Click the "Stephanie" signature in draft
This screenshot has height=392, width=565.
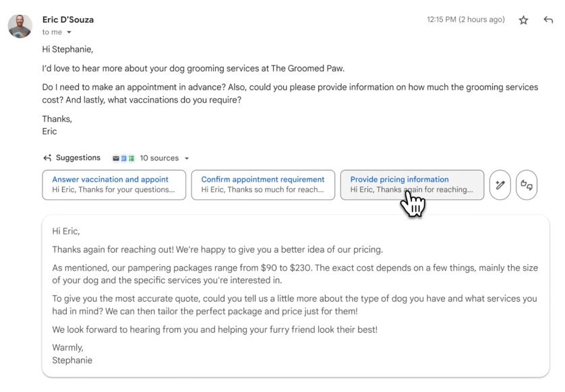[72, 360]
